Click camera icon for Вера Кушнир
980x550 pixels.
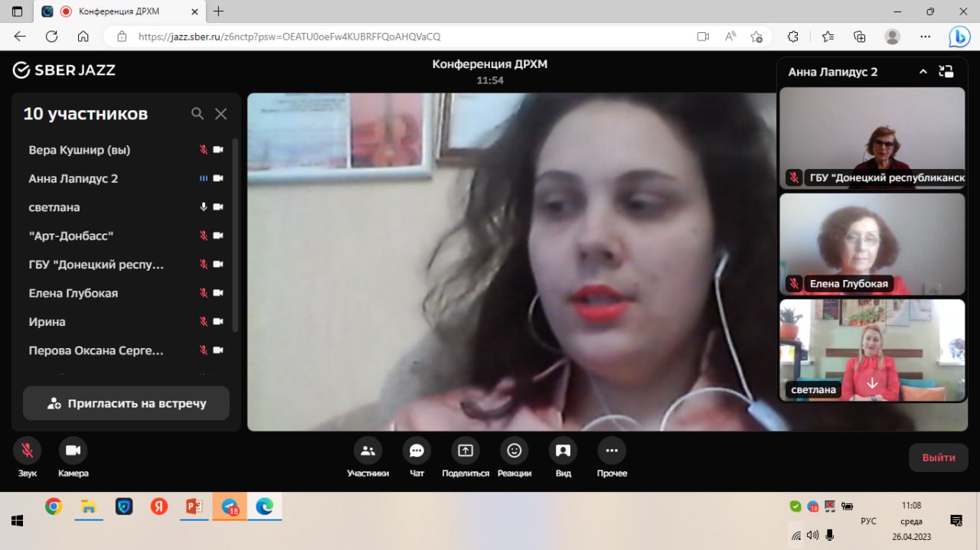pos(218,150)
